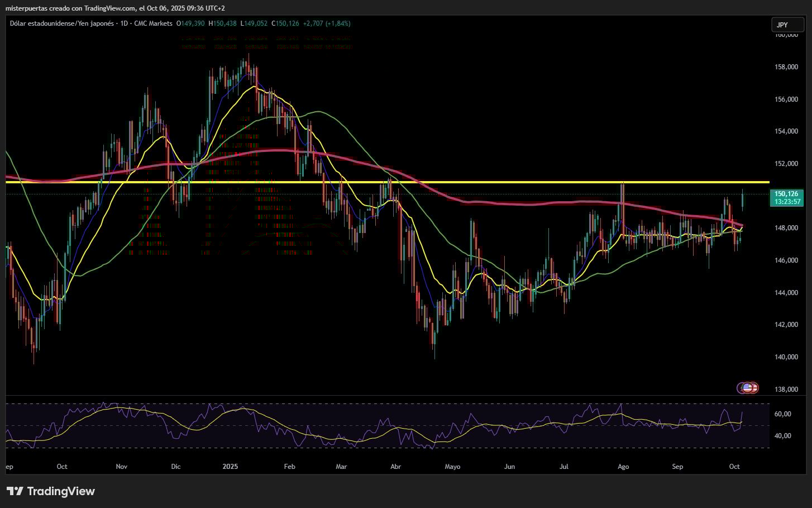Screen dimensions: 812x508
Task: Click the Ago label on time axis
Action: [623, 467]
